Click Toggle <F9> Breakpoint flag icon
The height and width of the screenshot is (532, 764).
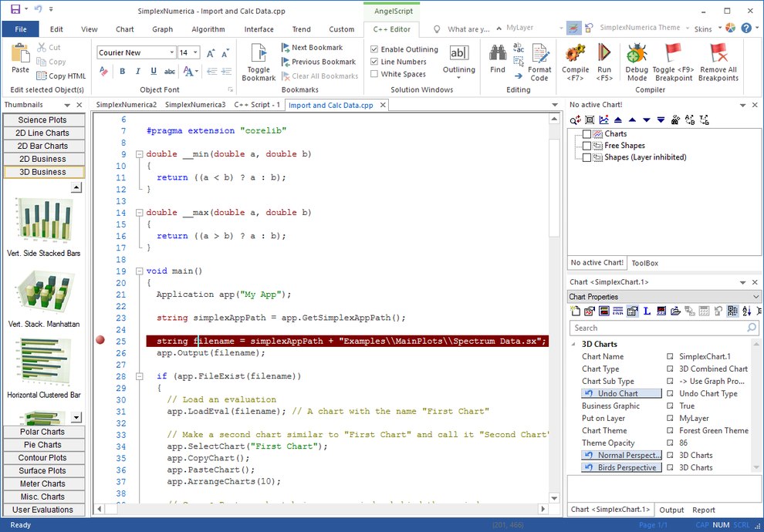click(673, 53)
